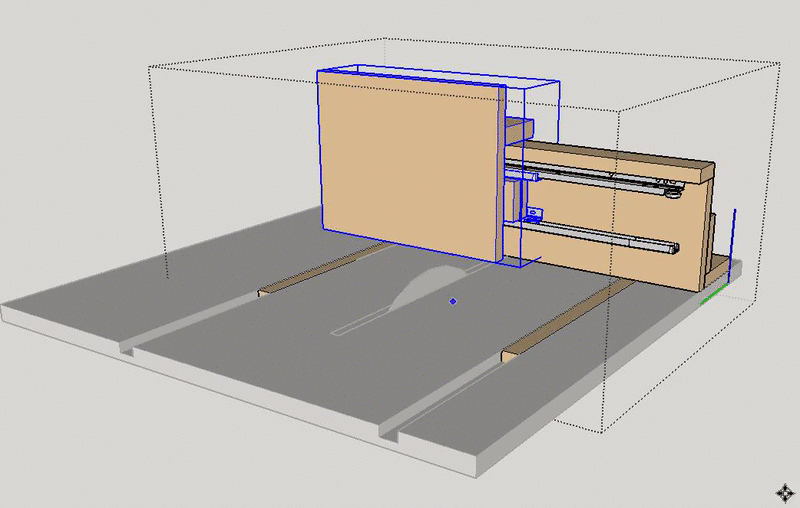Click the green axis line segment
800x508 pixels.
click(714, 295)
